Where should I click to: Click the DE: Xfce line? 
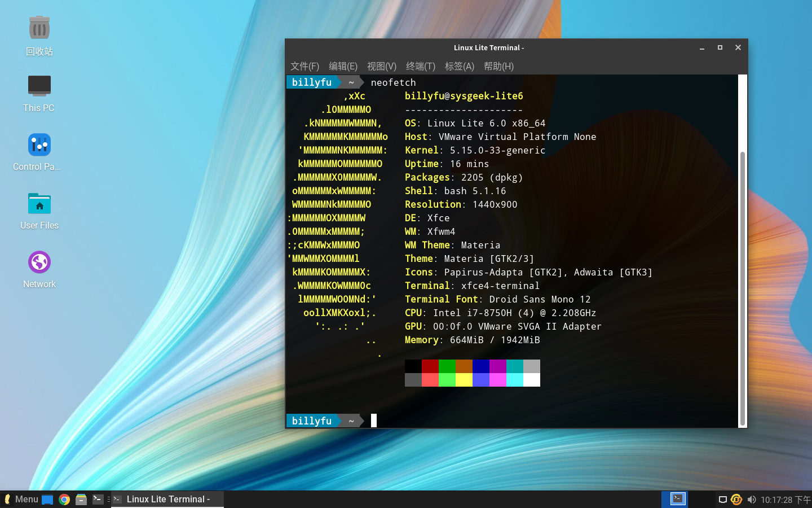pos(427,218)
